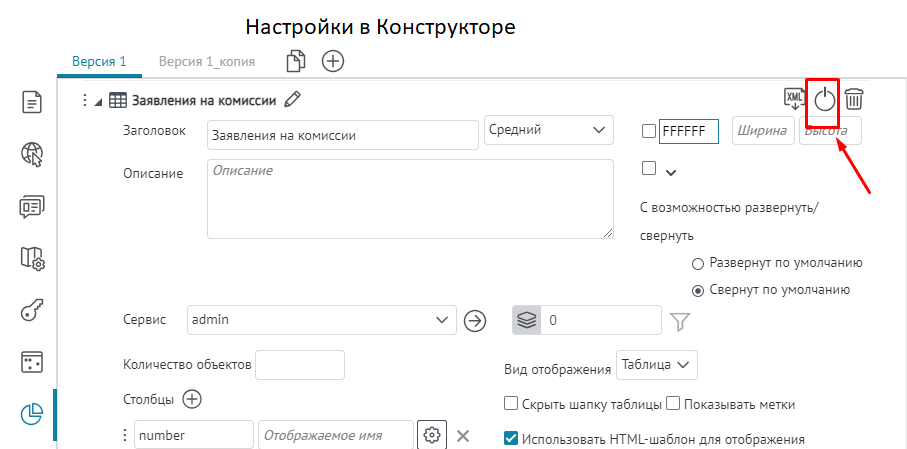907x449 pixels.
Task: Click the 'Описание' description text area
Action: tap(409, 199)
